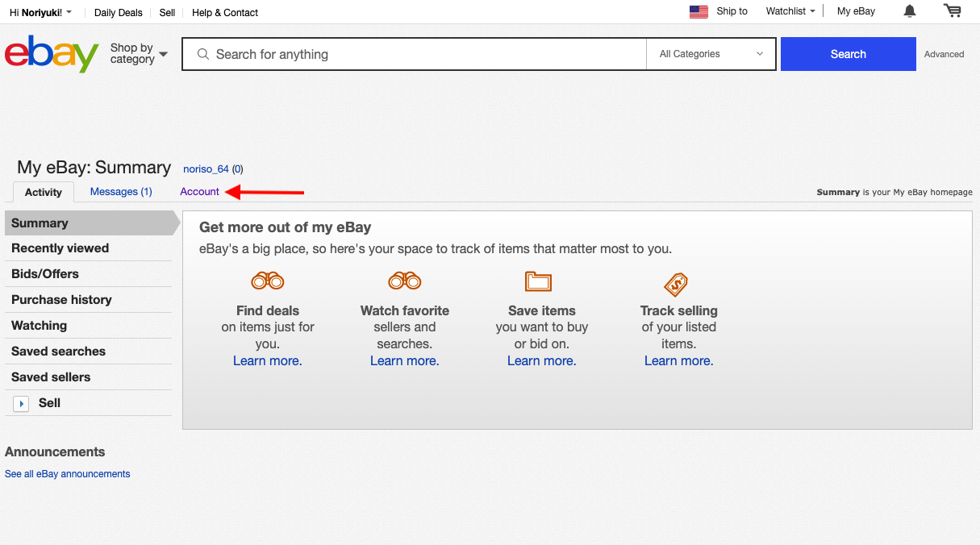
Task: Expand the Watchlist dropdown
Action: point(790,11)
